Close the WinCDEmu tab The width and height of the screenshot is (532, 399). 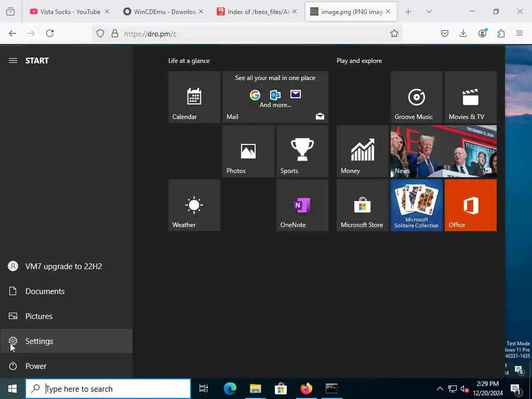pos(201,11)
